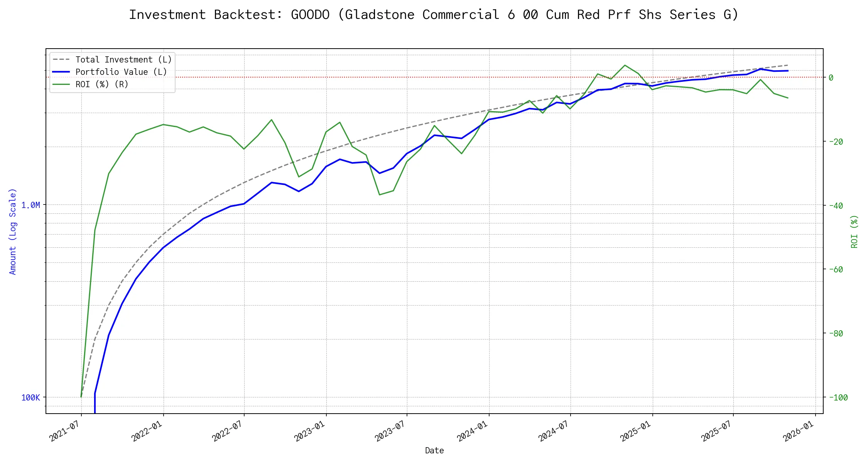
Task: Click the Portfolio Value legend entry
Action: coord(121,72)
